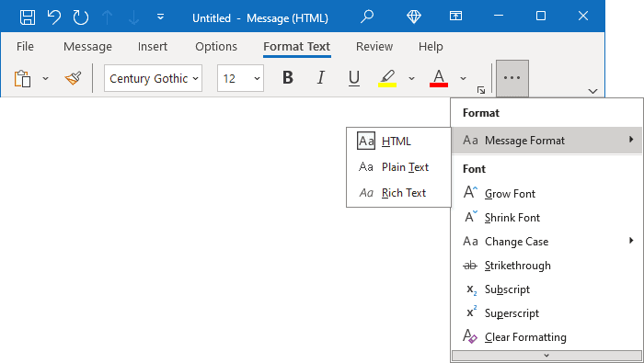This screenshot has height=363, width=644.
Task: Click the Shrink Font A icon
Action: click(471, 217)
